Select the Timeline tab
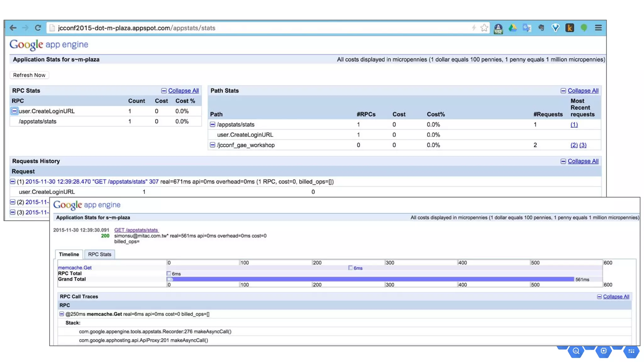644x362 pixels. (x=69, y=254)
